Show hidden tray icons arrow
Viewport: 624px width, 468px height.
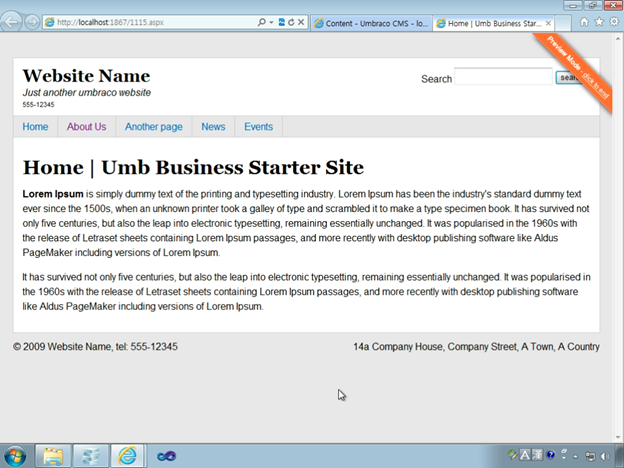pyautogui.click(x=575, y=456)
